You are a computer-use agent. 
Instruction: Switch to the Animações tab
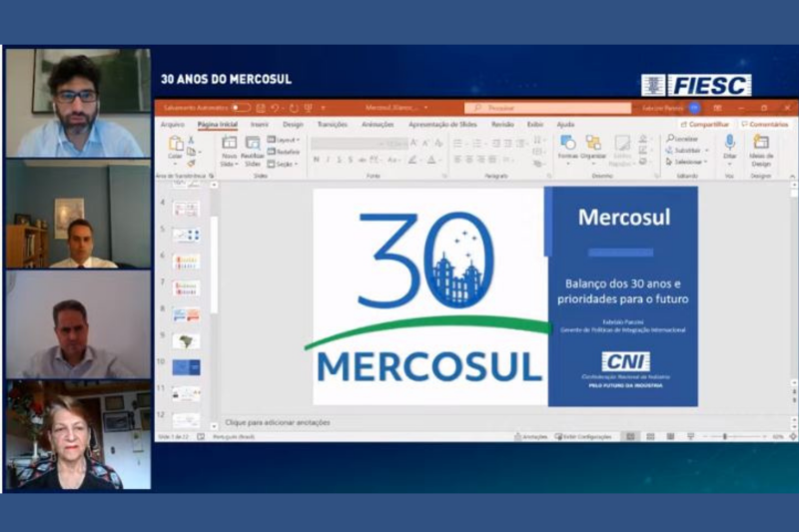pos(378,125)
